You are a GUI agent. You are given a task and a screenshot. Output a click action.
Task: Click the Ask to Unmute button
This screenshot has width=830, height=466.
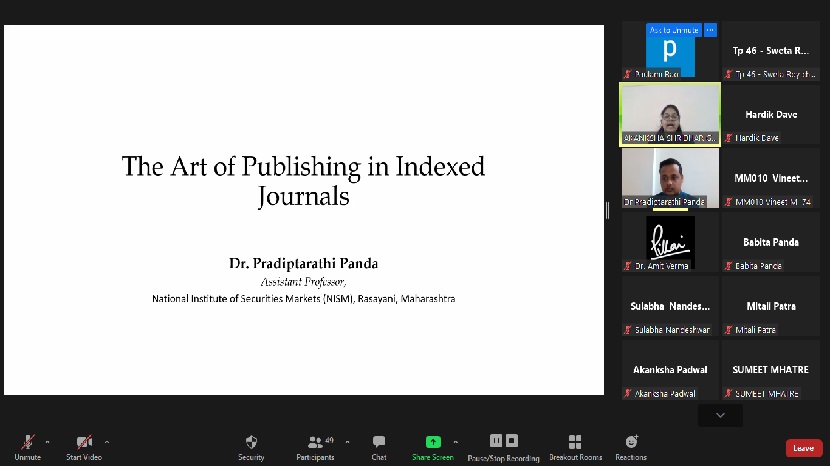[x=674, y=30]
